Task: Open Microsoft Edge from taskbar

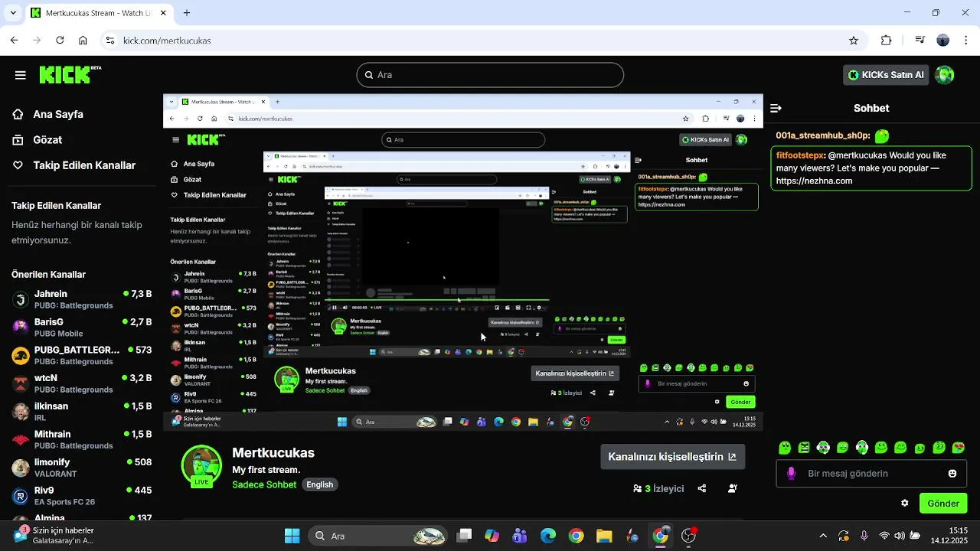Action: (548, 536)
